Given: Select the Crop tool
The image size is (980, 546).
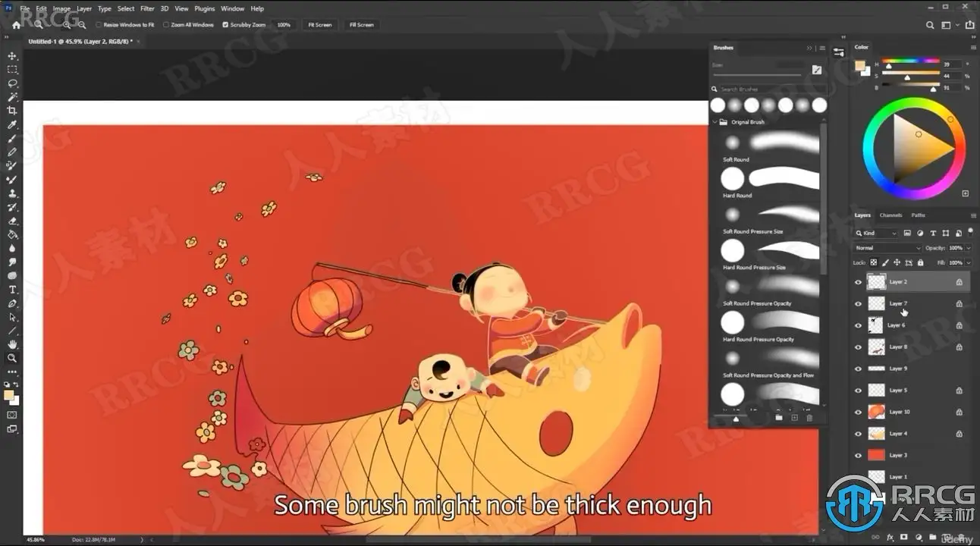Looking at the screenshot, I should pyautogui.click(x=12, y=111).
